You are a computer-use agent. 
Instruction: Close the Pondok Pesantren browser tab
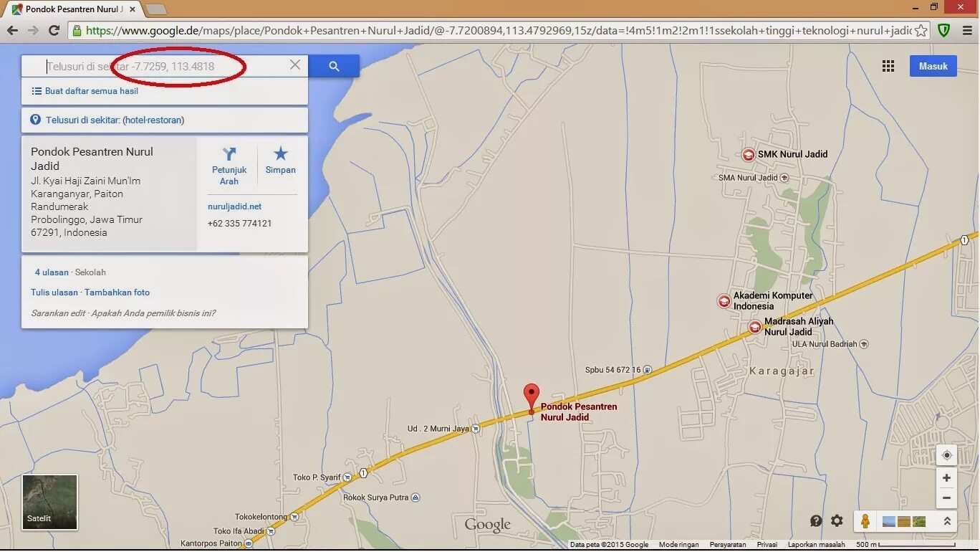[x=131, y=9]
